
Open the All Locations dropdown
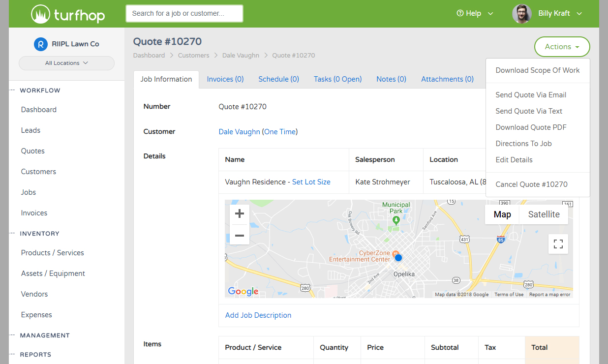[x=66, y=63]
